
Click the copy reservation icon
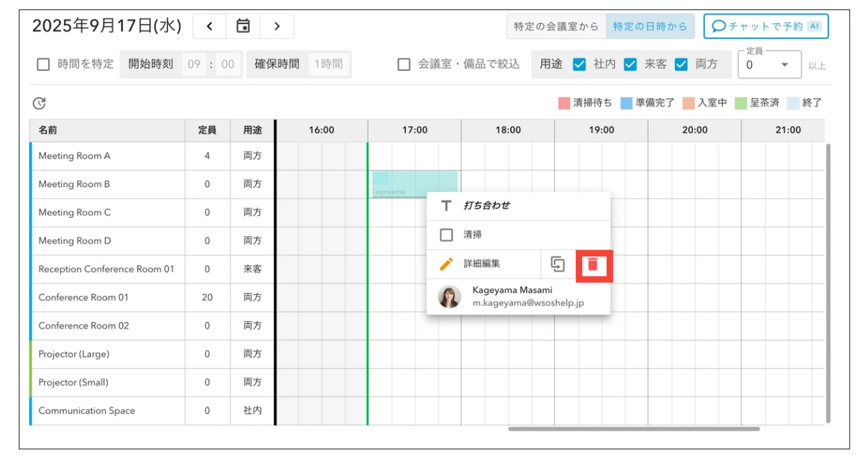tap(558, 265)
